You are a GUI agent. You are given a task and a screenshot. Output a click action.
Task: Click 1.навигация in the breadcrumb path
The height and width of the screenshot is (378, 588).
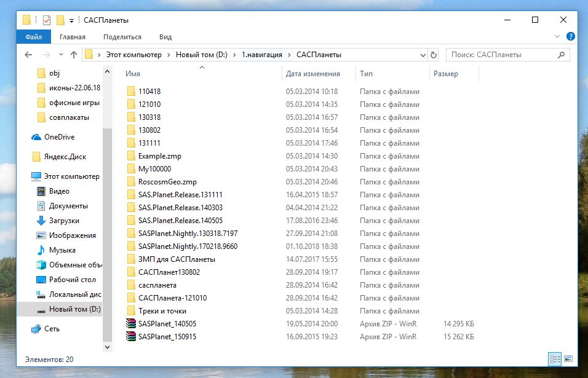[x=261, y=55]
